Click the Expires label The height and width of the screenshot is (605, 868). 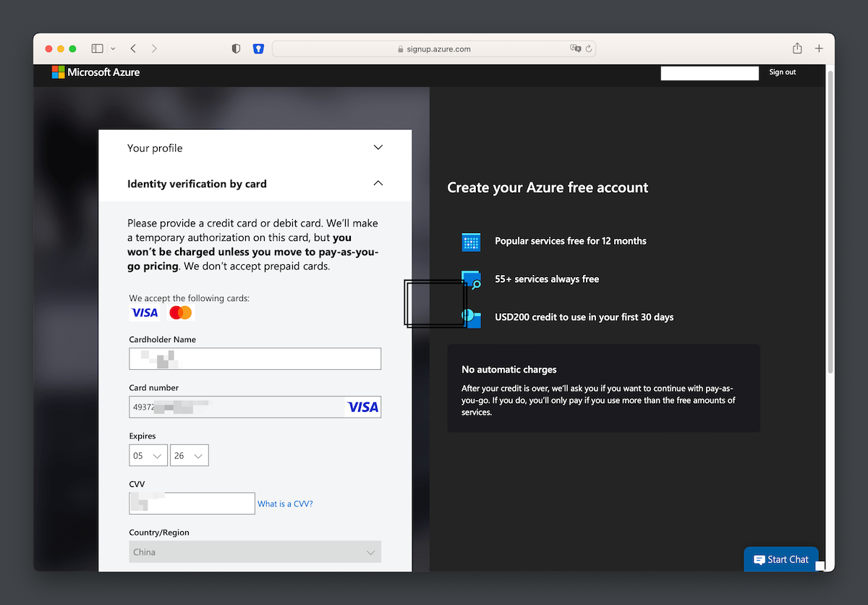click(142, 436)
